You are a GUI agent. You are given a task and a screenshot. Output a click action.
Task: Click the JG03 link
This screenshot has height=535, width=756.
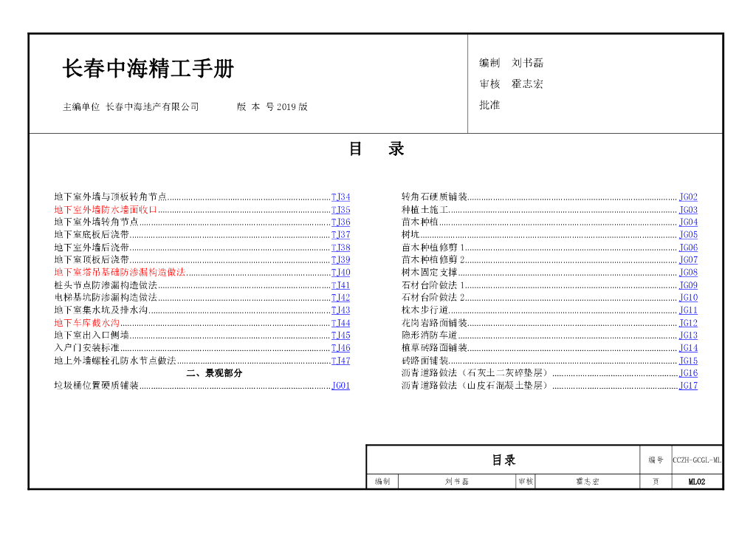click(x=688, y=210)
